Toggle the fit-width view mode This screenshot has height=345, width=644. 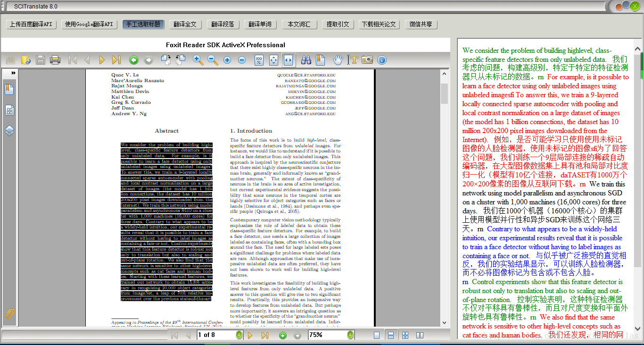[288, 60]
